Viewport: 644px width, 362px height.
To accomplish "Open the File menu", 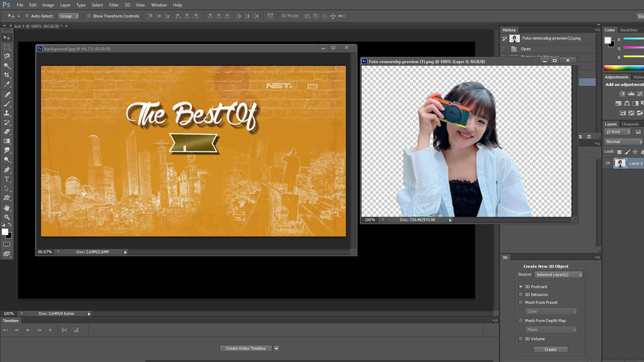I will point(20,5).
